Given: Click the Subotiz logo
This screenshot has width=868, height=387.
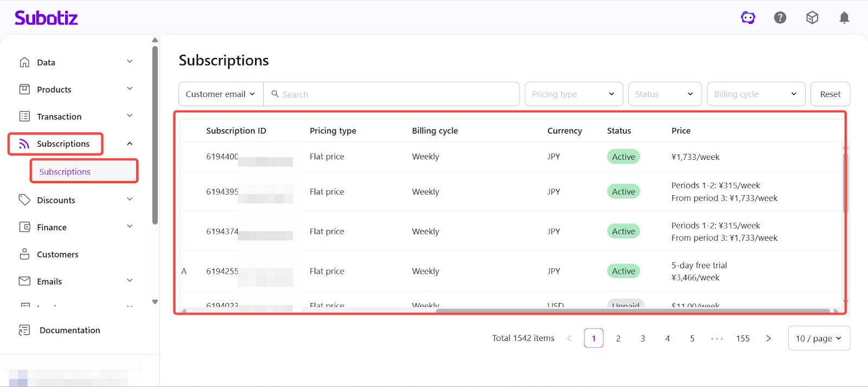Looking at the screenshot, I should (x=46, y=18).
